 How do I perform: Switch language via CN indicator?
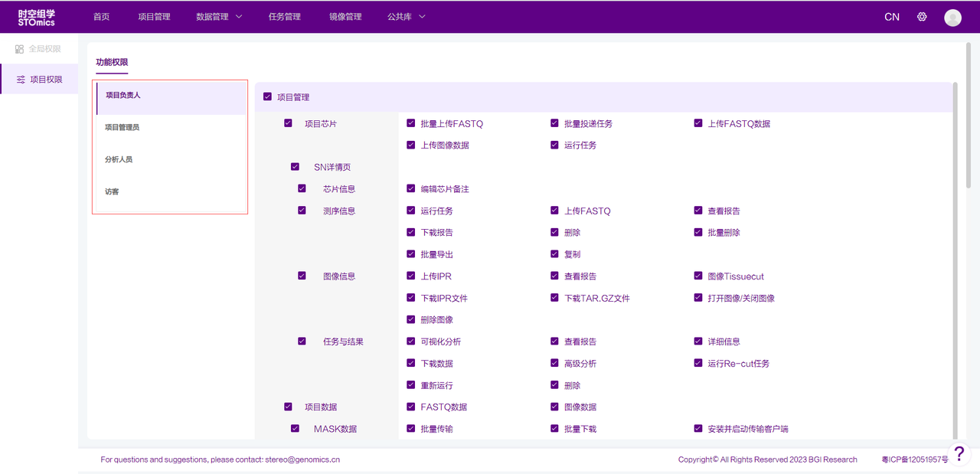(892, 17)
